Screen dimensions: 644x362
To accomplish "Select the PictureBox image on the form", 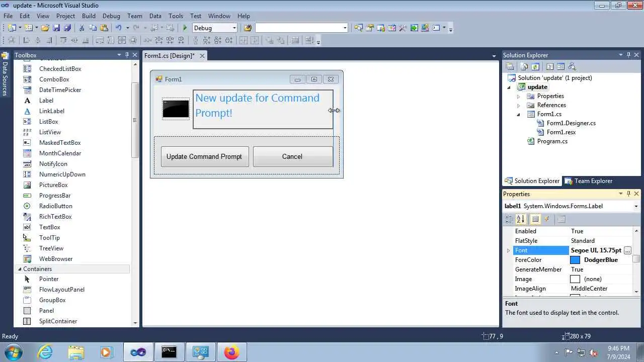I will [176, 109].
